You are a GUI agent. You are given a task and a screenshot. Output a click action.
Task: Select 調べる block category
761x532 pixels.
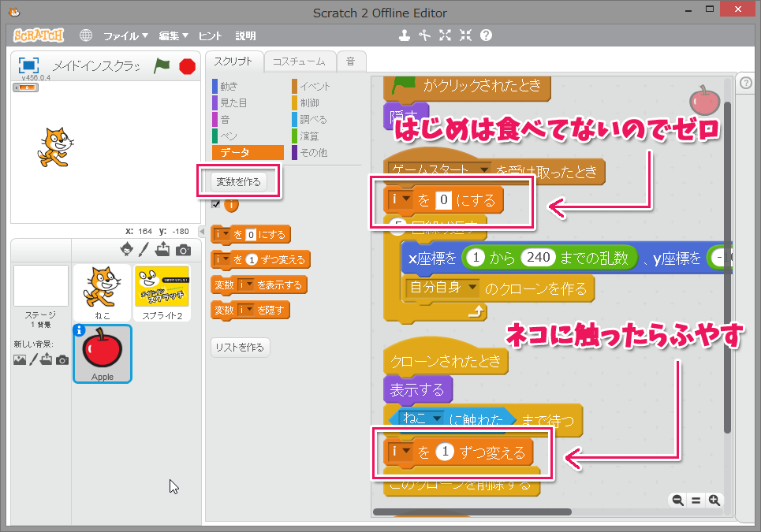[x=326, y=119]
